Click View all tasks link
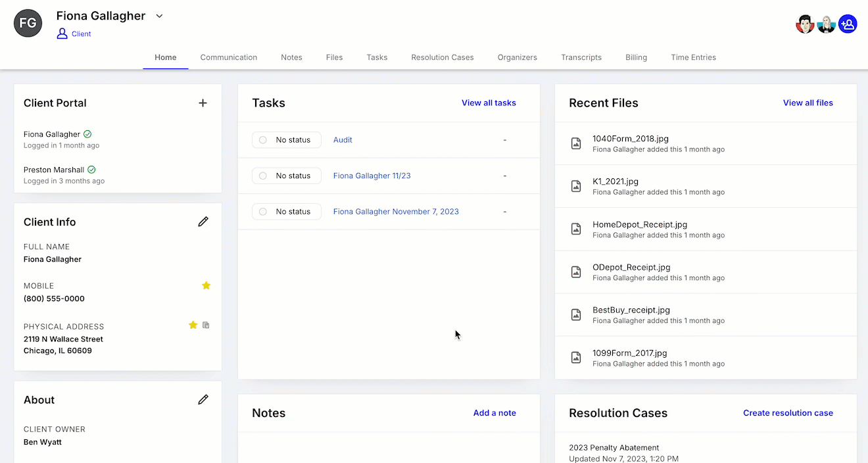The height and width of the screenshot is (463, 868). click(x=489, y=103)
